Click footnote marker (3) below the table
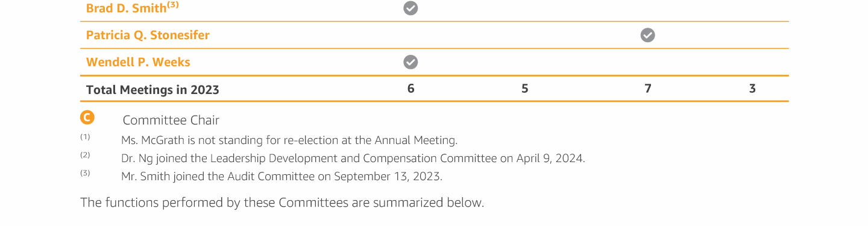This screenshot has height=226, width=868. pos(85,173)
